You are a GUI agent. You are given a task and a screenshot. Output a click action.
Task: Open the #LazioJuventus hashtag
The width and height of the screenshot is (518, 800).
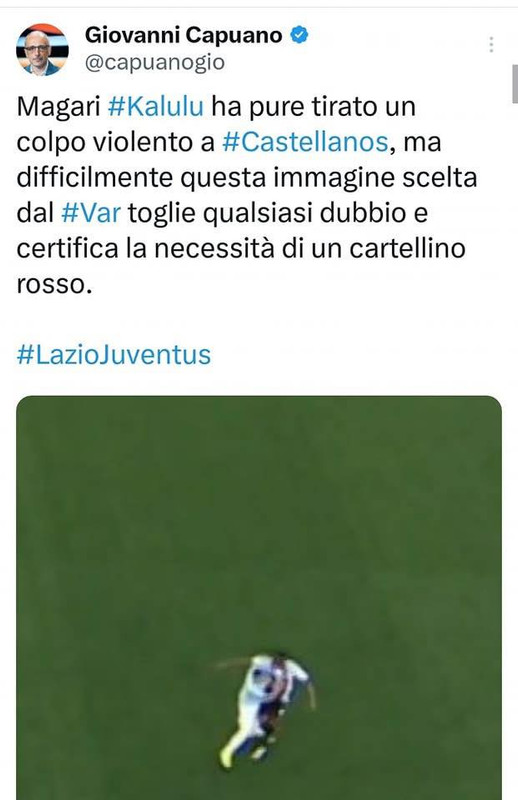tap(114, 355)
